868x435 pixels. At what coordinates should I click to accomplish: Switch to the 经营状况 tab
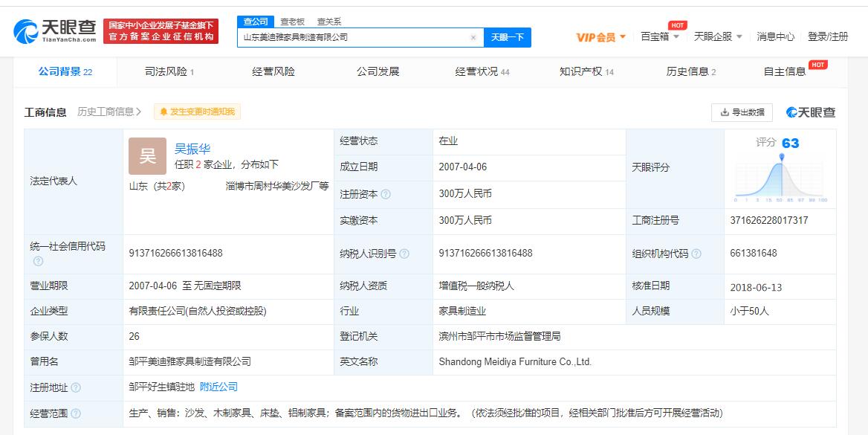482,71
